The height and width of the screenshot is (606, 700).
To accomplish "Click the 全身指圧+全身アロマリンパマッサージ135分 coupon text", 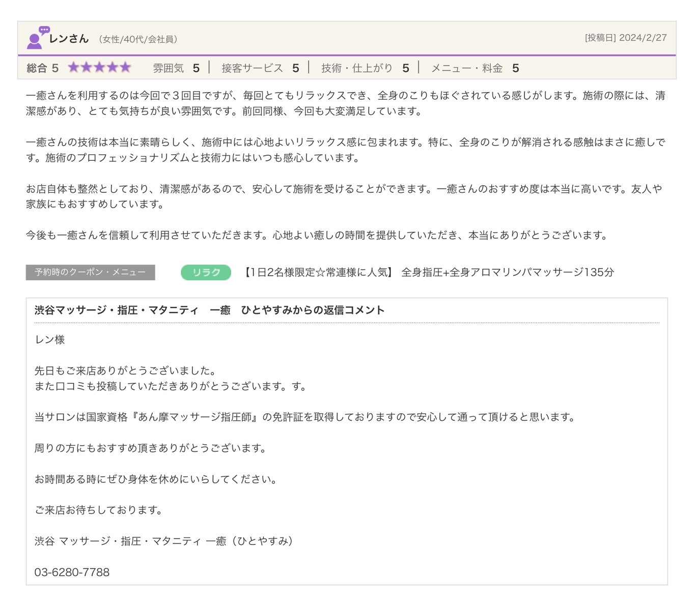I will [508, 272].
